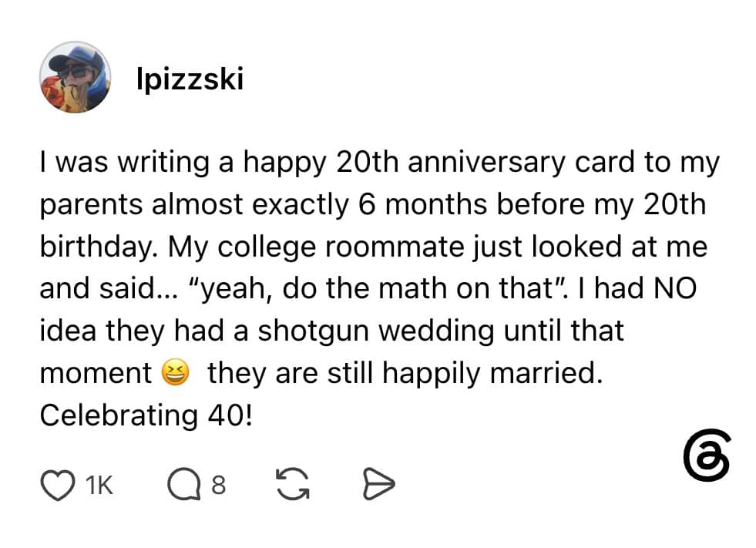View the 8 replies count

(218, 485)
